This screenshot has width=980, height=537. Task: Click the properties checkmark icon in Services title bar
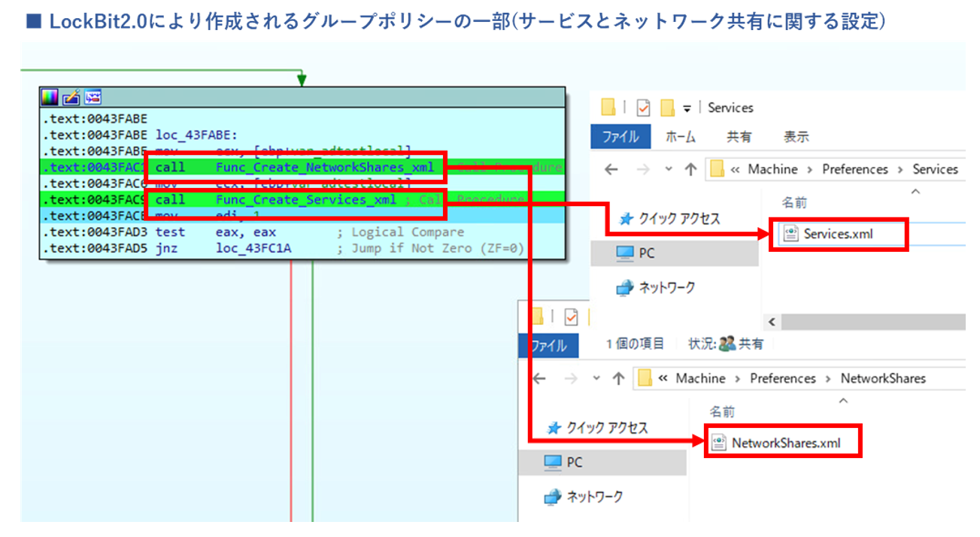tap(642, 108)
